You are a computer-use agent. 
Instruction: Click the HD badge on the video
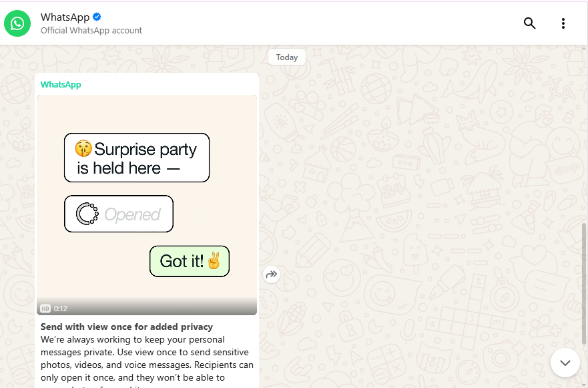[45, 309]
